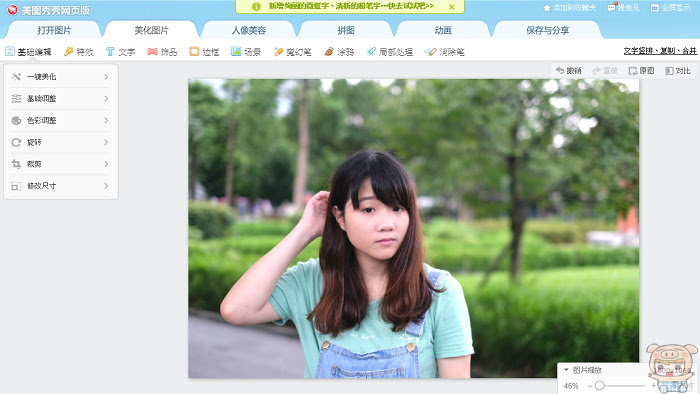This screenshot has height=394, width=700.
Task: Open the 饰品 accessories tool
Action: [x=162, y=52]
